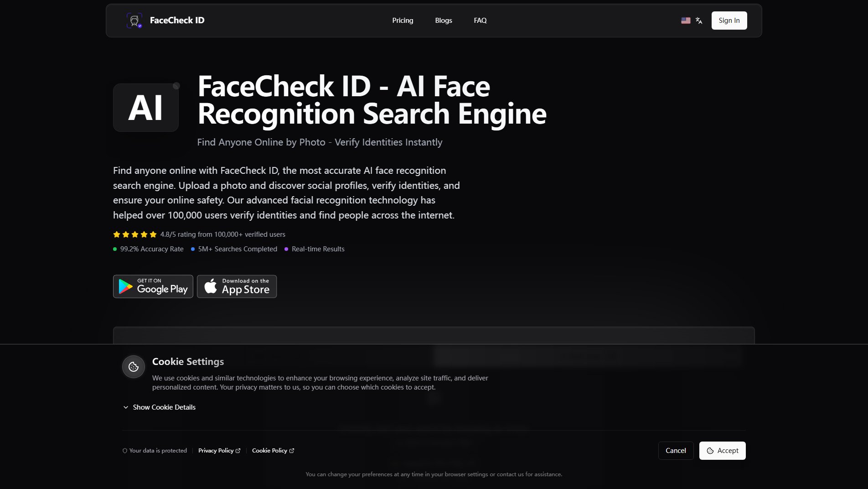868x489 pixels.
Task: Click the Google Play store badge
Action: (153, 286)
